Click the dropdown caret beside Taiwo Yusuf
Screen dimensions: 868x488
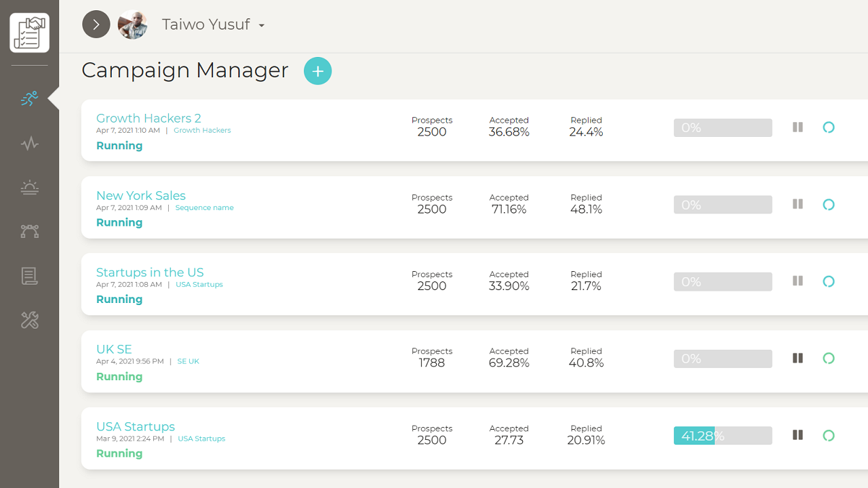click(262, 26)
